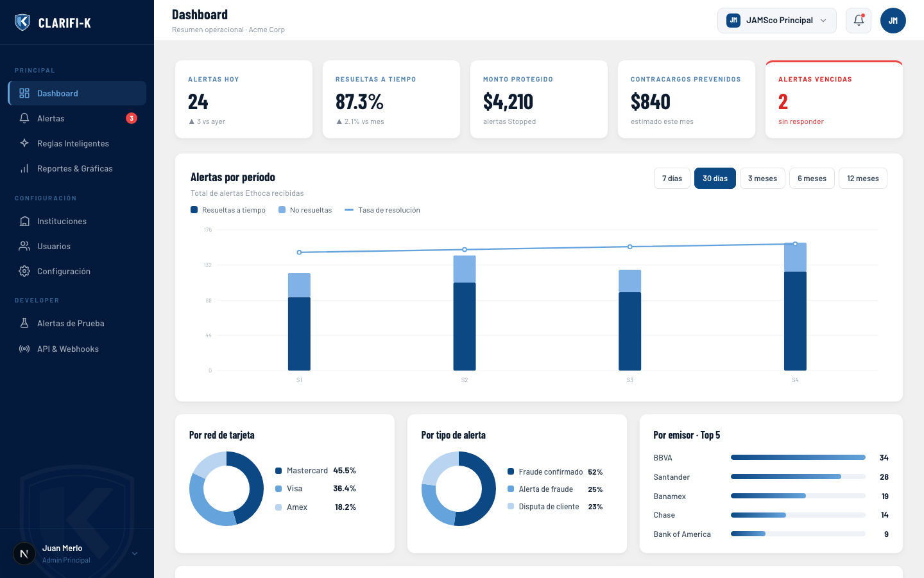This screenshot has height=578, width=924.
Task: Click the Dashboard grid icon in sidebar
Action: coord(24,93)
